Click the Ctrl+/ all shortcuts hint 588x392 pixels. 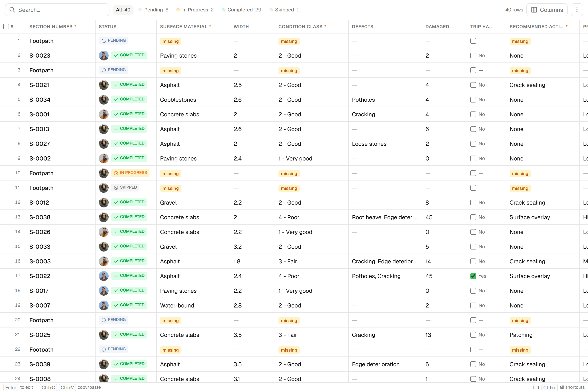click(563, 388)
